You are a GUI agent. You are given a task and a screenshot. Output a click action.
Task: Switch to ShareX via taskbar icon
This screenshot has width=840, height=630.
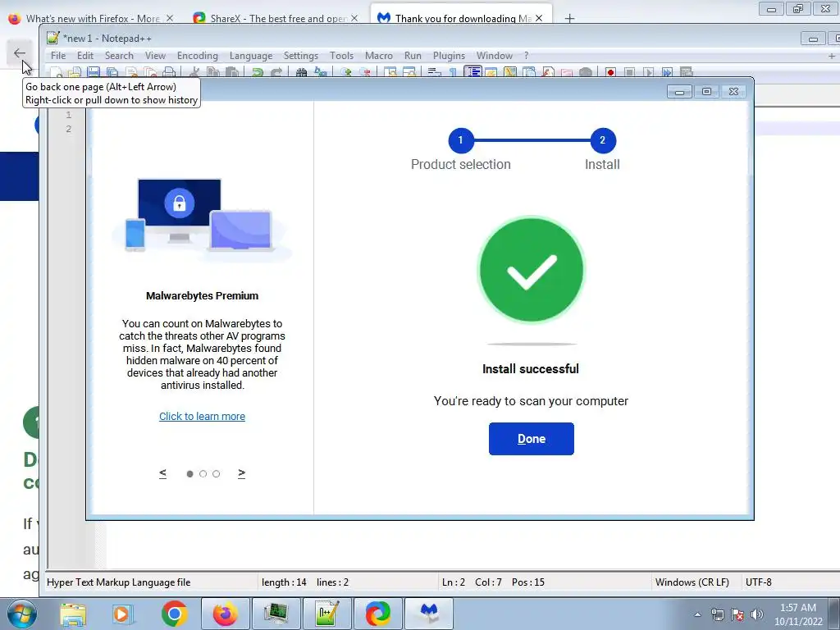click(x=377, y=614)
